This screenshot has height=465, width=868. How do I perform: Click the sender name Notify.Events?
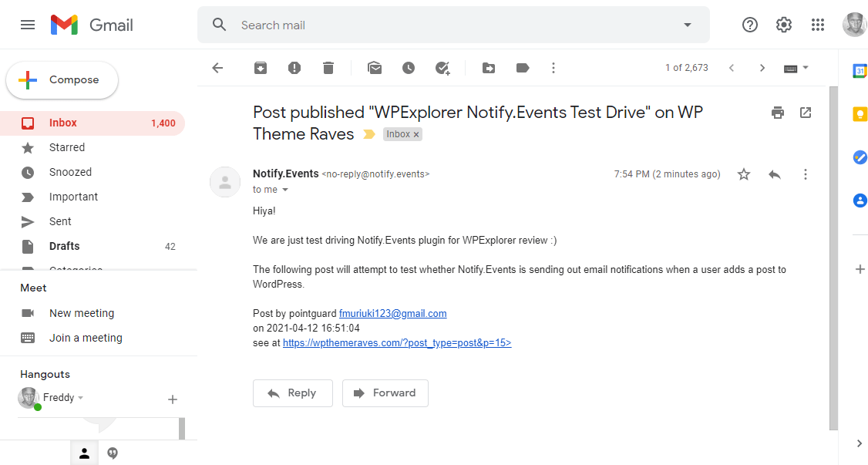[286, 174]
